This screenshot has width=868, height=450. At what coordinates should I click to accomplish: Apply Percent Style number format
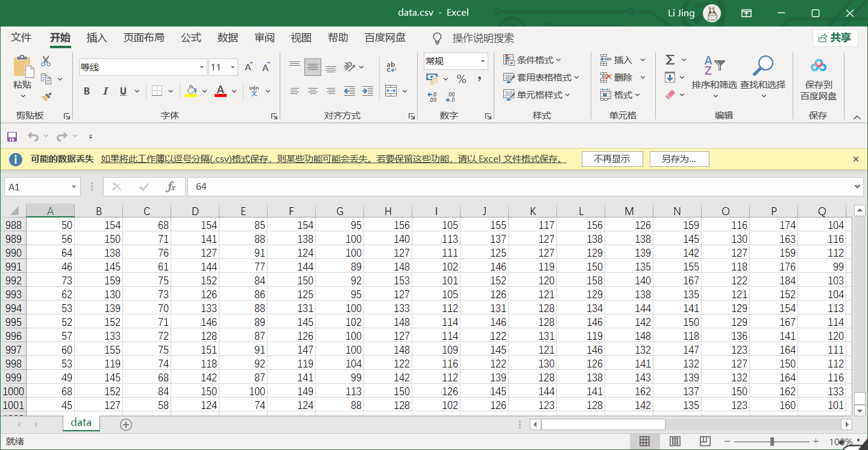coord(462,79)
